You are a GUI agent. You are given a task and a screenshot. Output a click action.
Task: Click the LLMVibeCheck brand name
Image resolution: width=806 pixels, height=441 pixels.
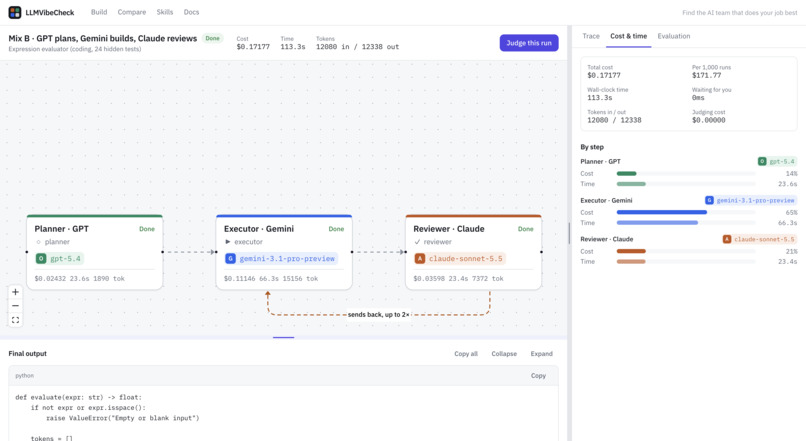coord(50,12)
